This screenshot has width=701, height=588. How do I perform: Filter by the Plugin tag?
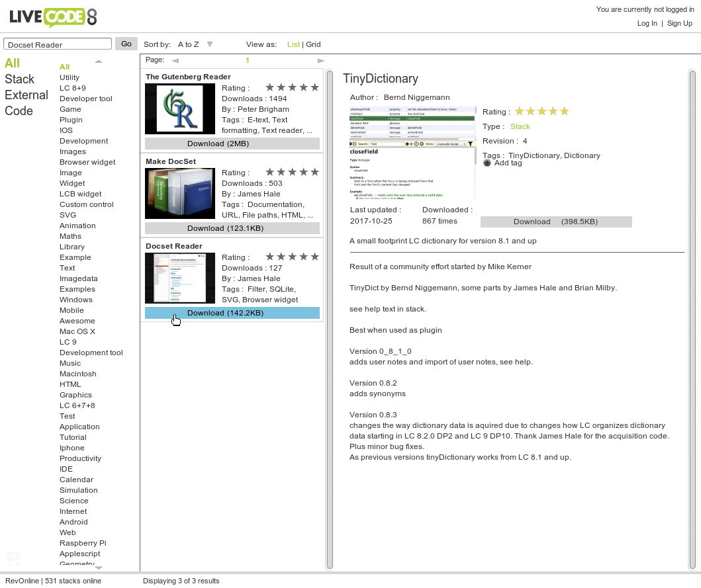(x=71, y=120)
